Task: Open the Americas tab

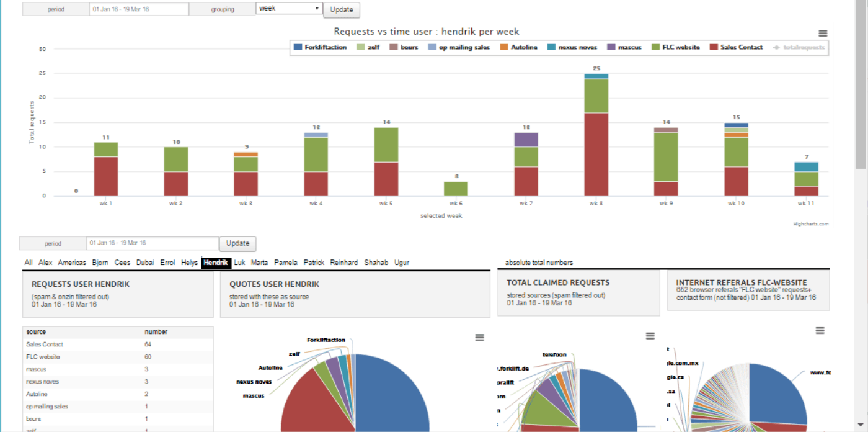Action: click(72, 263)
